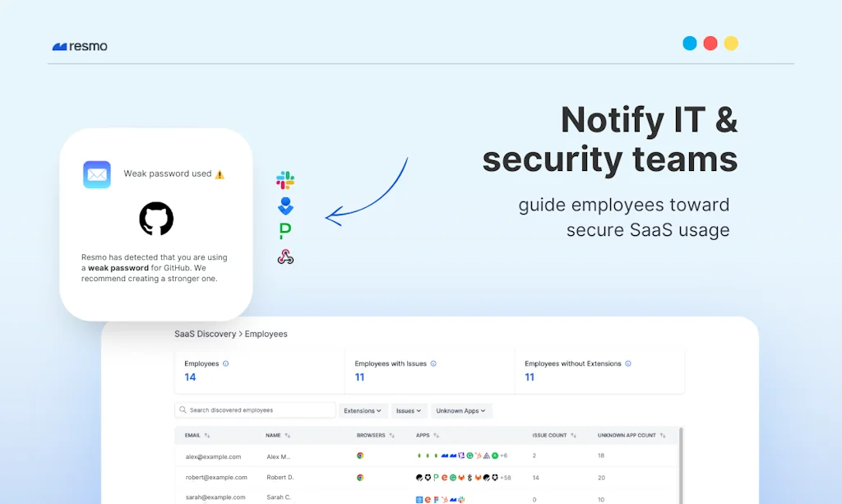
Task: Select the webhook integration icon
Action: pos(285,257)
